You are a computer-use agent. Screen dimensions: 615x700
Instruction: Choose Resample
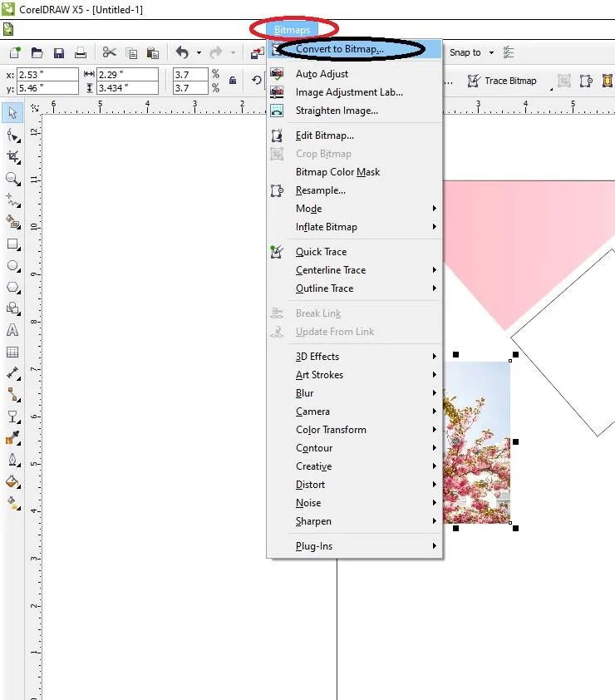[354, 190]
